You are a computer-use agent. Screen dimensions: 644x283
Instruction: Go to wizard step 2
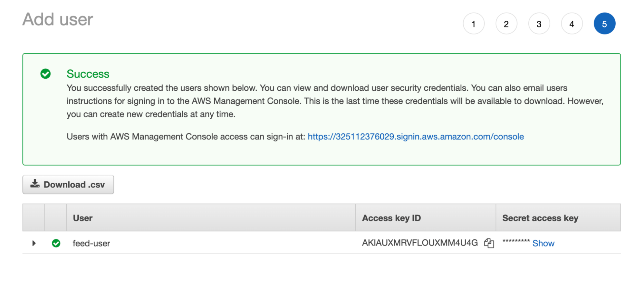click(x=506, y=24)
